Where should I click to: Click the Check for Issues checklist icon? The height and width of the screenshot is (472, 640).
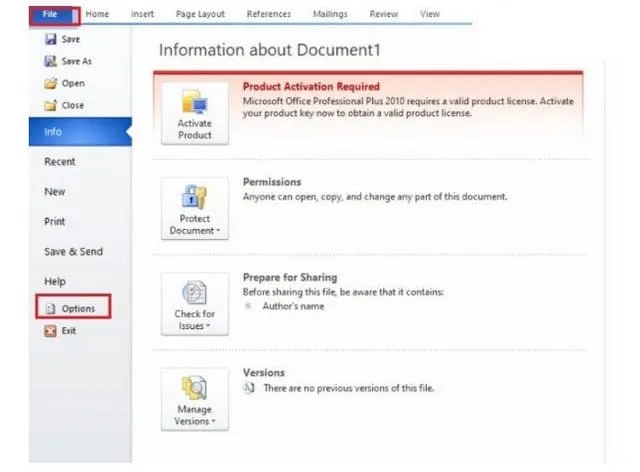pos(195,292)
